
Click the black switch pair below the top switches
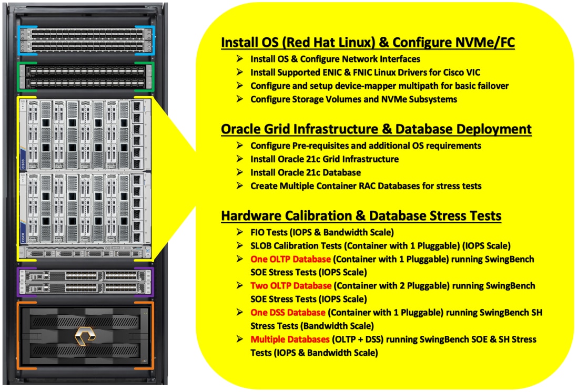click(85, 77)
